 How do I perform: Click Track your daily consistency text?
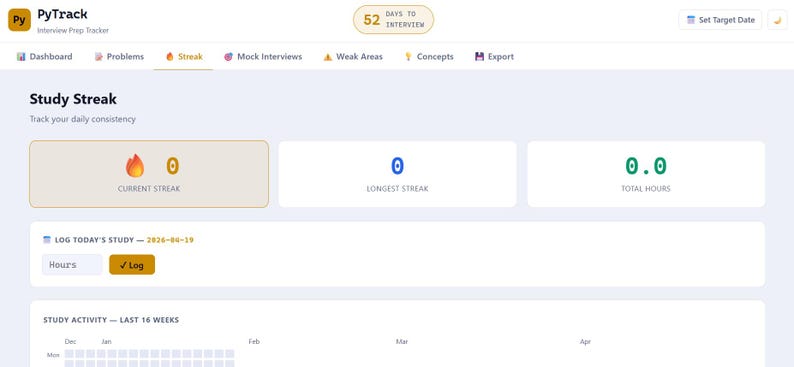pyautogui.click(x=83, y=119)
